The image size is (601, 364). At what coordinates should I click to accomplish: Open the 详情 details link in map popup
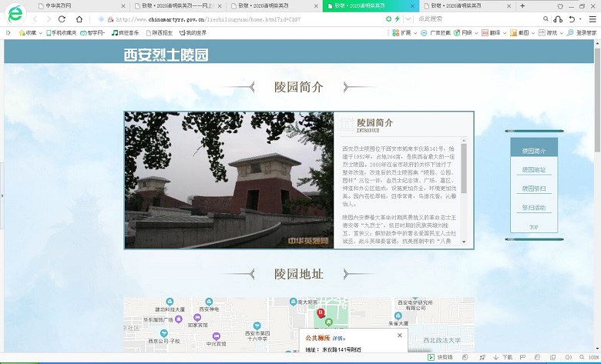pyautogui.click(x=339, y=338)
